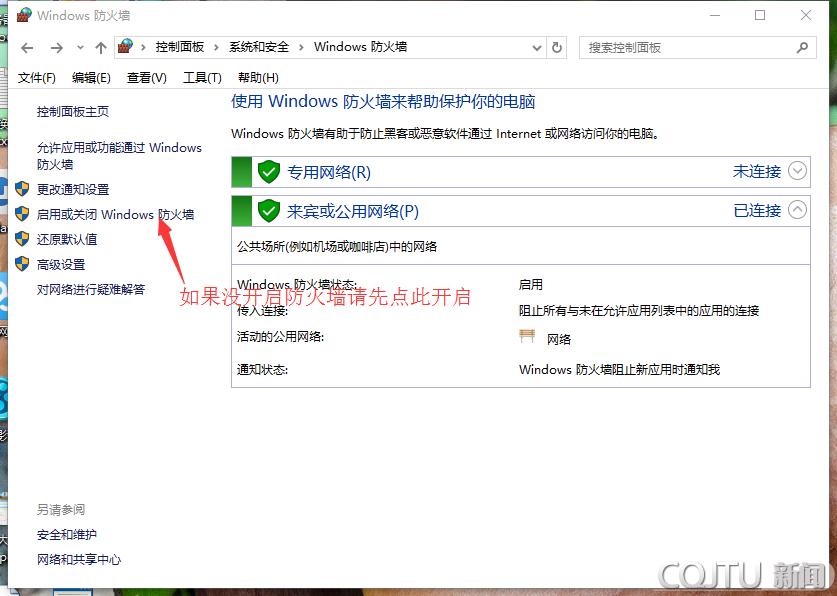Click the title bar firewall icon
Viewport: 837px width, 596px height.
[24, 15]
